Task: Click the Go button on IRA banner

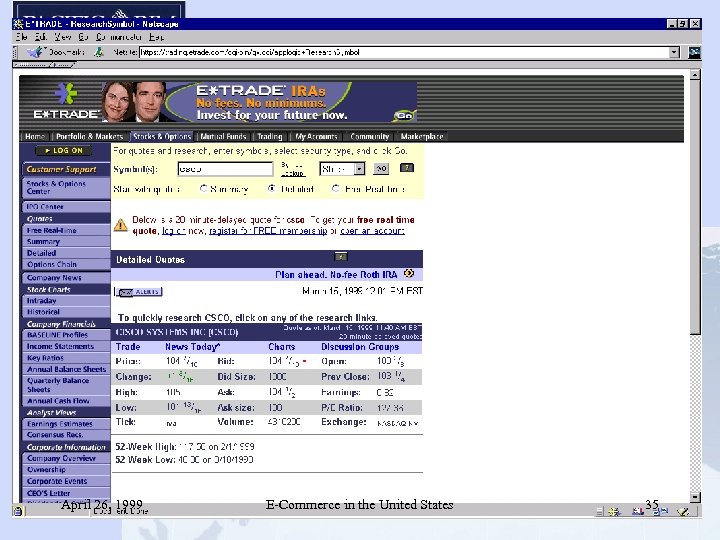Action: point(404,116)
